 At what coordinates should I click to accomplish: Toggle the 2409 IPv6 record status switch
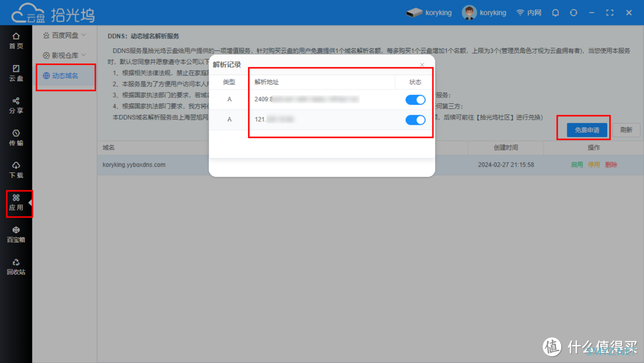(x=415, y=100)
